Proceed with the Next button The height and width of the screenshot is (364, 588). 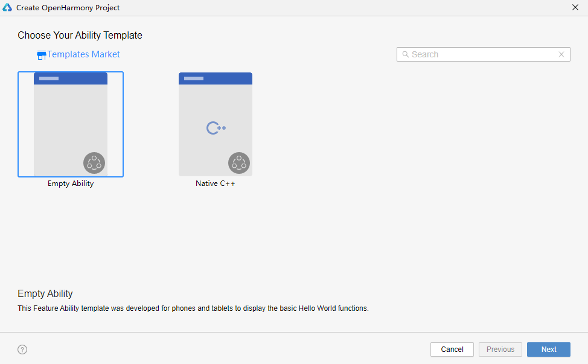point(548,350)
